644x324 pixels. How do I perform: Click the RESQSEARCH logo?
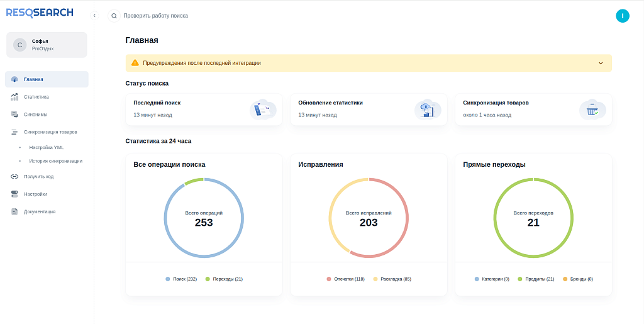(40, 13)
